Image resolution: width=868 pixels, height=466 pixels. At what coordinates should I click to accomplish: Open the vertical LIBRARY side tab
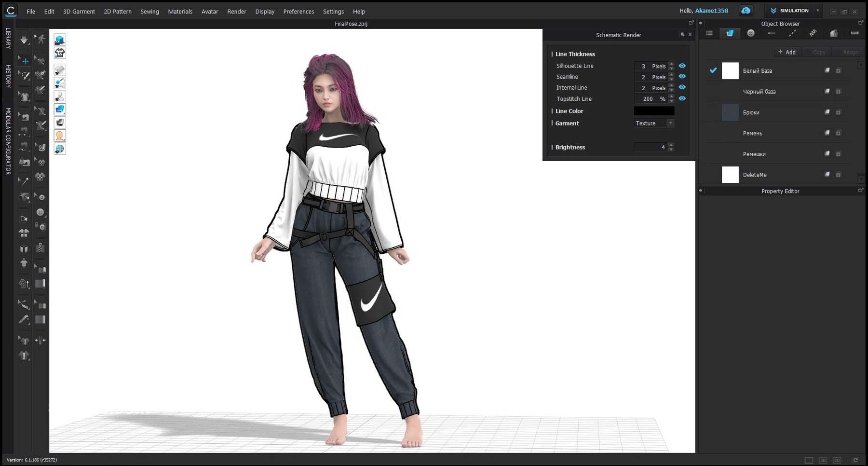[8, 38]
